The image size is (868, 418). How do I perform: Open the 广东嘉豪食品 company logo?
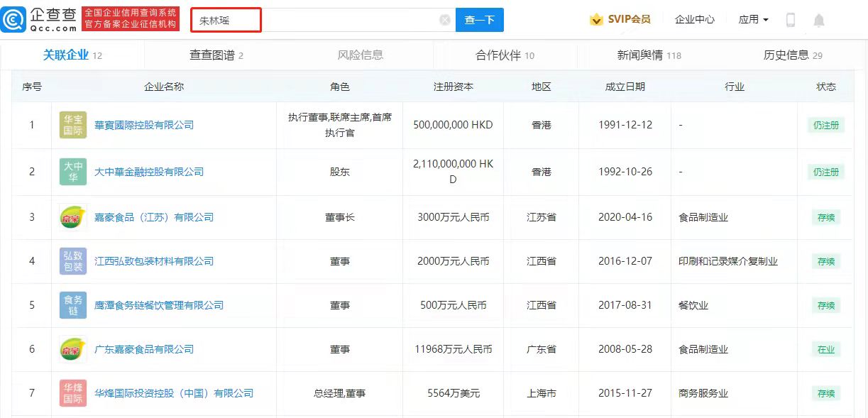point(73,349)
